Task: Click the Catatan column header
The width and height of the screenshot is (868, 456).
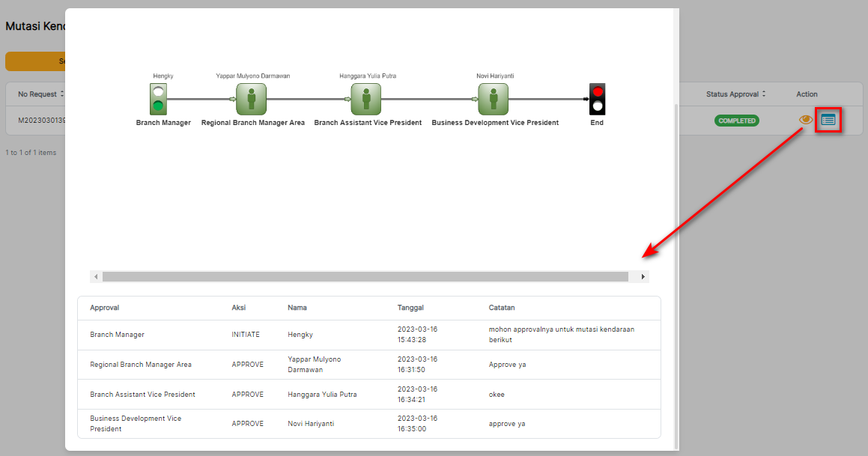Action: tap(502, 308)
